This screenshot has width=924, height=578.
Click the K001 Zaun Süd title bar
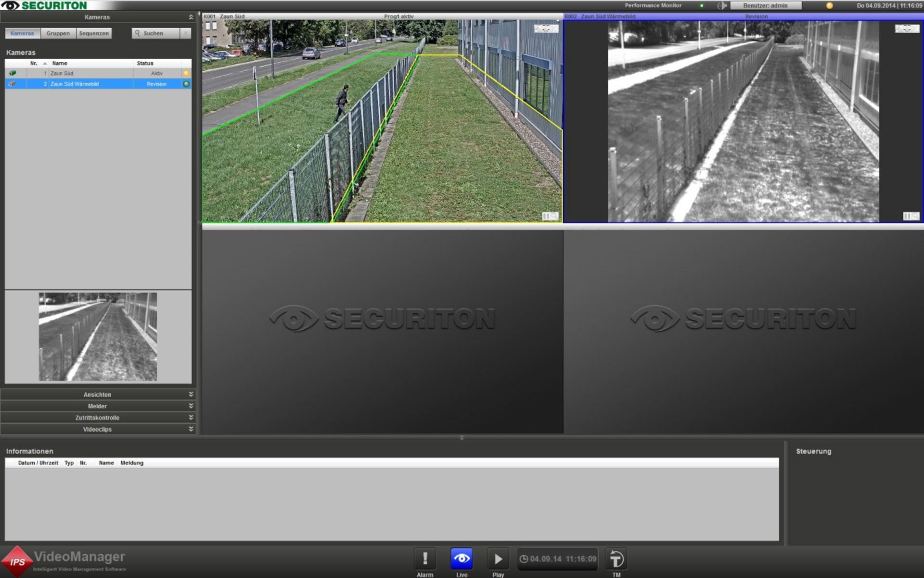[382, 16]
